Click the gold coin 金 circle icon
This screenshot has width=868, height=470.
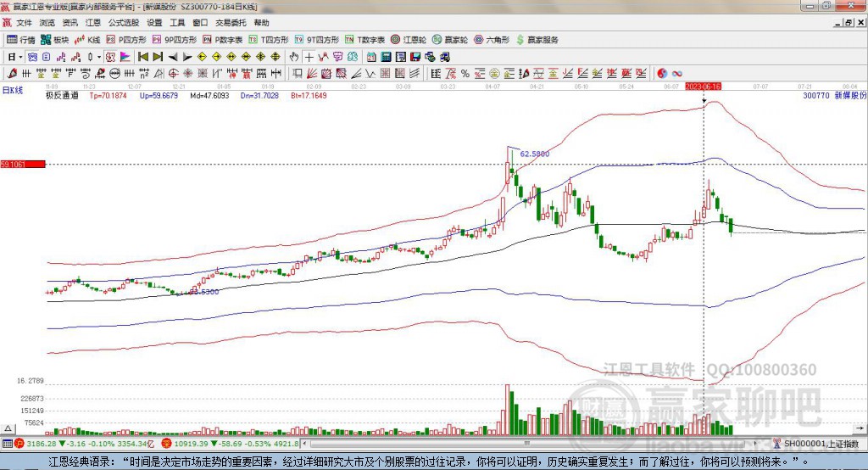tap(494, 73)
